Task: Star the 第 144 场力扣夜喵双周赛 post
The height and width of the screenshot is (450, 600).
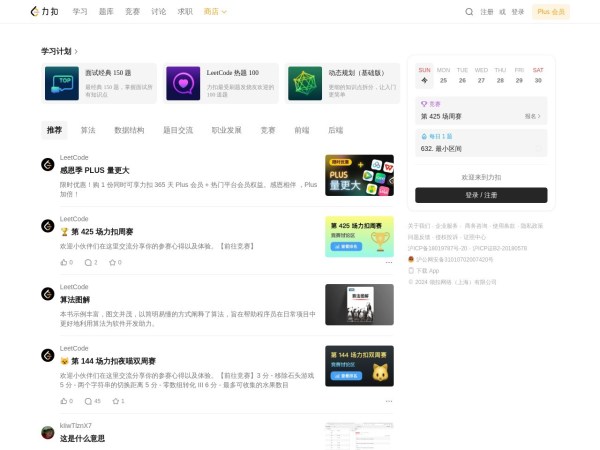Action: (x=117, y=400)
